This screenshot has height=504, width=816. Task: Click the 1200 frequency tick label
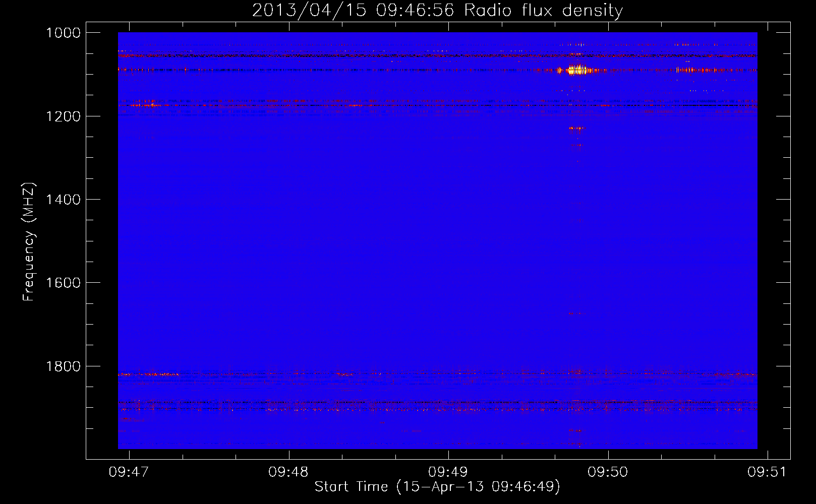point(63,116)
